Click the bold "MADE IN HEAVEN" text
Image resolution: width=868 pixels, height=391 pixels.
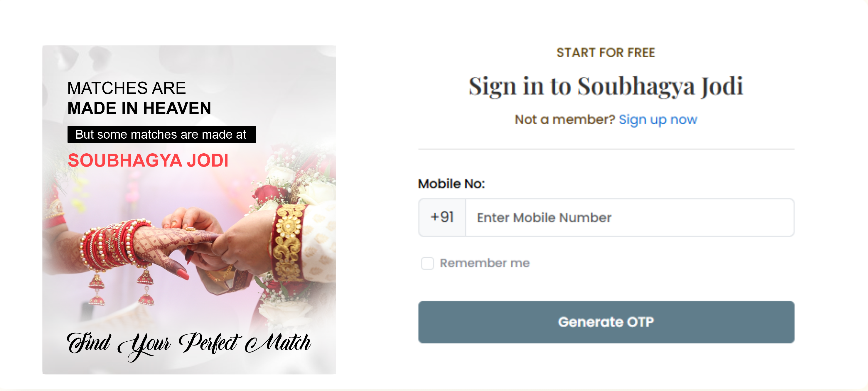pos(139,108)
